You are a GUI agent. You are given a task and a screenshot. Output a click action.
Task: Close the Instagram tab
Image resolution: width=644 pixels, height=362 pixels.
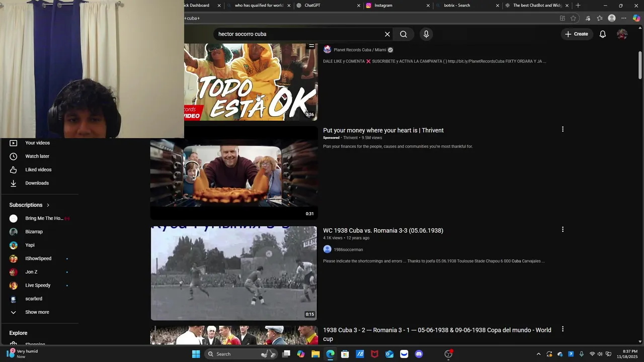pyautogui.click(x=428, y=6)
